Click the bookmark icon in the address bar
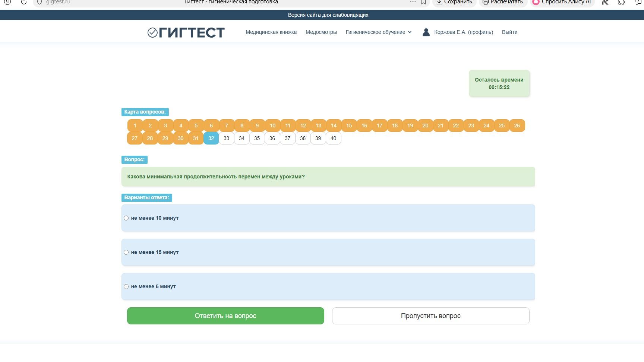 point(423,2)
